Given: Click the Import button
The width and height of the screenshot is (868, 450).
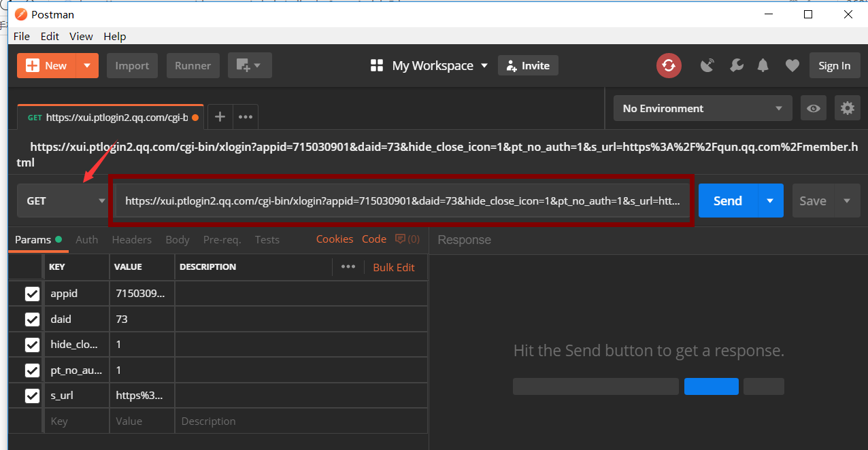Looking at the screenshot, I should click(132, 65).
